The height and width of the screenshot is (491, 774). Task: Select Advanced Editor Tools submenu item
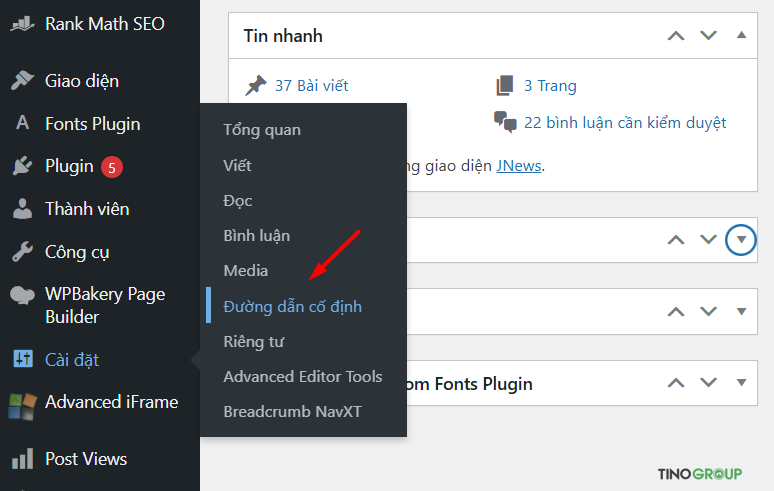click(x=303, y=377)
